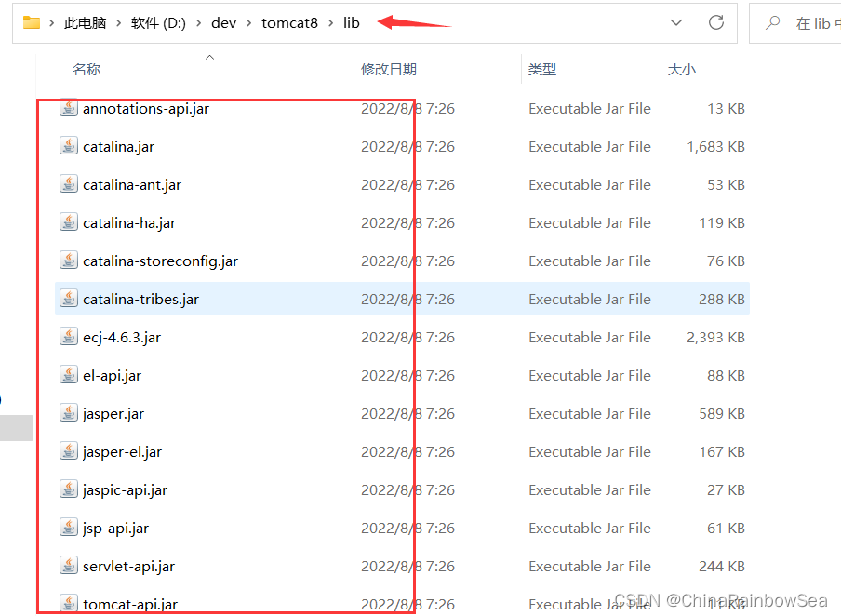Screen dimensions: 841x616
Task: Click the catalina-tribes.jar file icon
Action: click(x=68, y=299)
